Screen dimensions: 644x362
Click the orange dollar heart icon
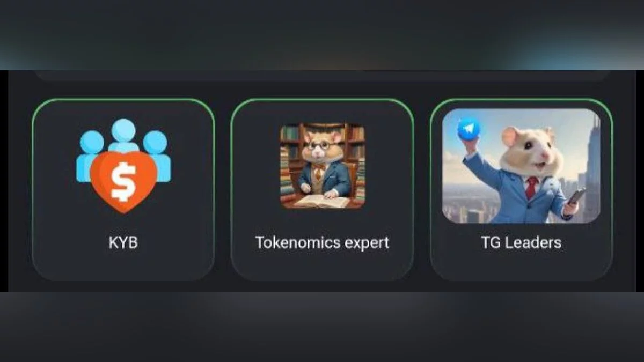(123, 181)
